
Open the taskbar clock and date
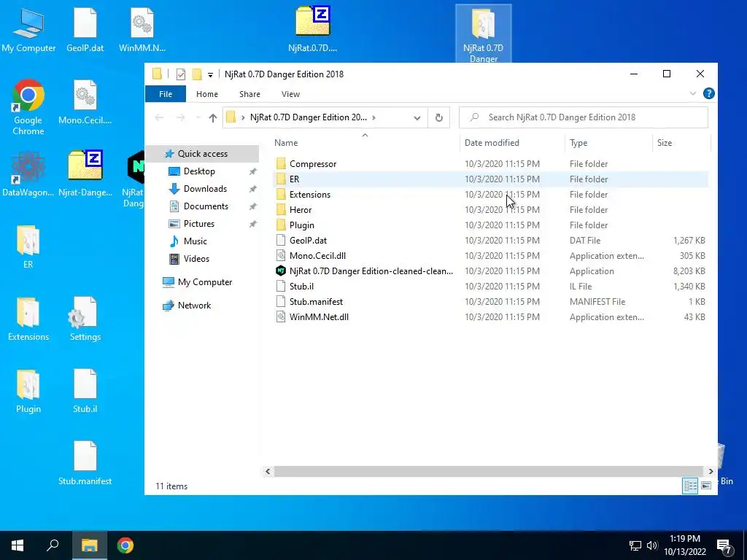684,545
